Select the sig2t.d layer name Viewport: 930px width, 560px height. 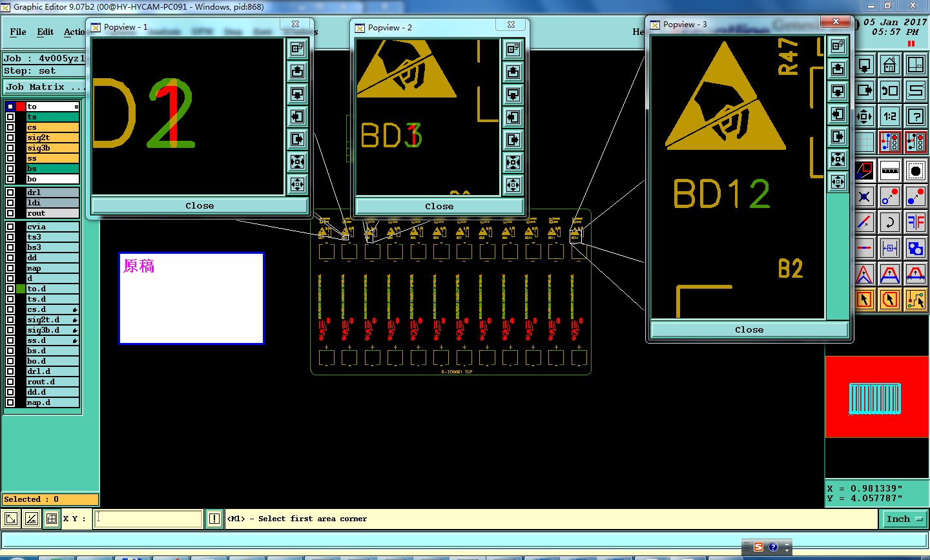click(x=52, y=320)
